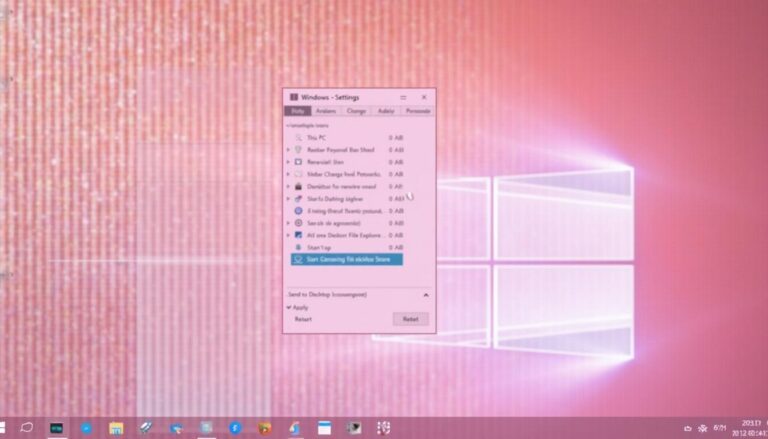Click the Cortana circle on the taskbar

[26, 428]
